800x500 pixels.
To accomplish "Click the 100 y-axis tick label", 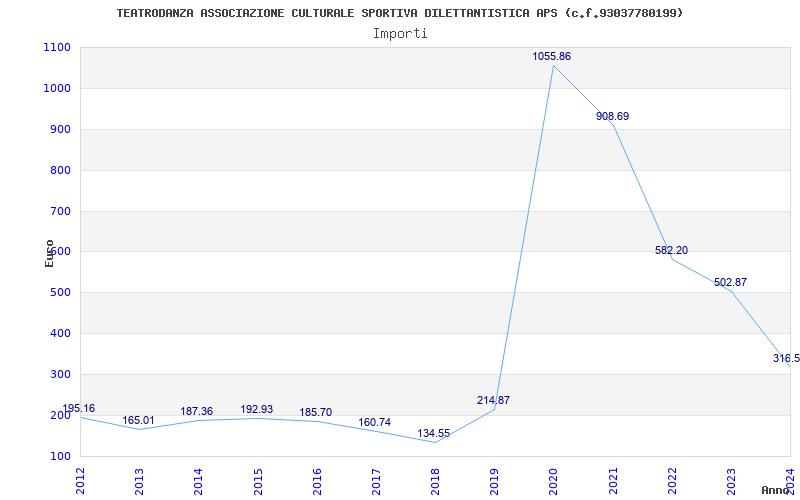I will (60, 456).
